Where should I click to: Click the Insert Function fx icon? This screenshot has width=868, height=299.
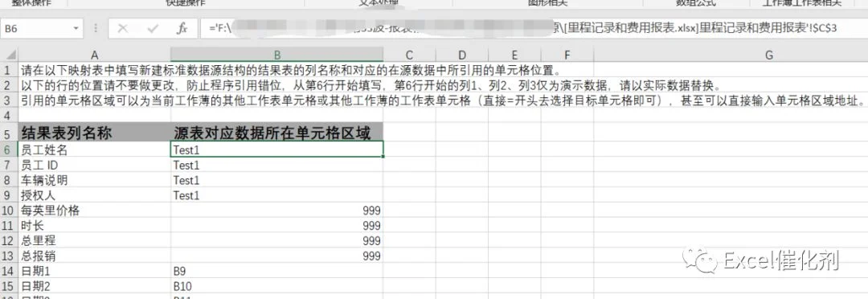[182, 29]
